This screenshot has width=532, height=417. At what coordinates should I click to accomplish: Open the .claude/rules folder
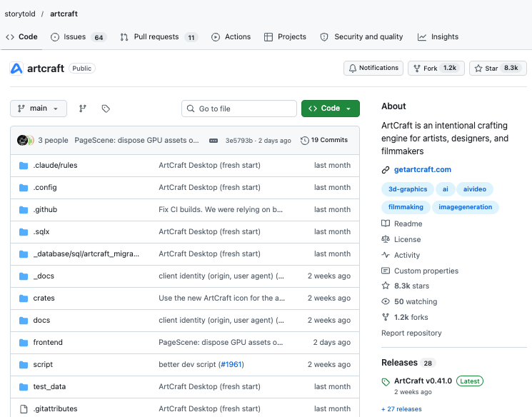[55, 165]
